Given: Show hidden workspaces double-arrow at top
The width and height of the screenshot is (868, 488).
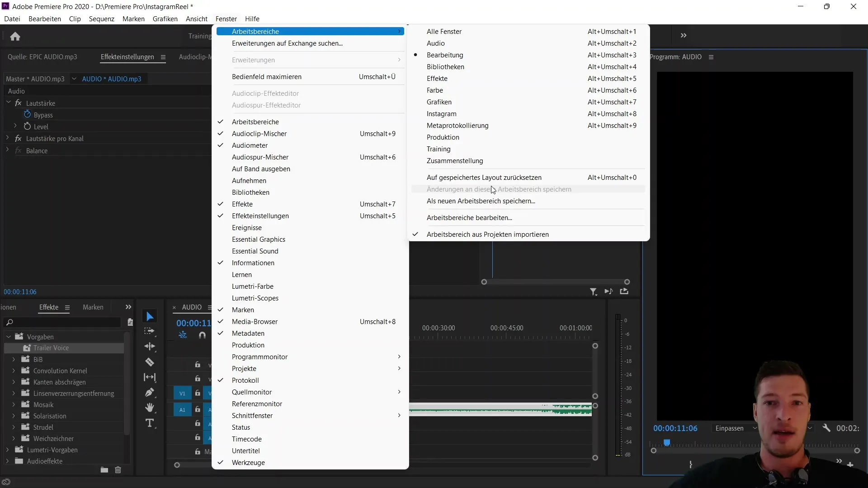Looking at the screenshot, I should tap(684, 36).
